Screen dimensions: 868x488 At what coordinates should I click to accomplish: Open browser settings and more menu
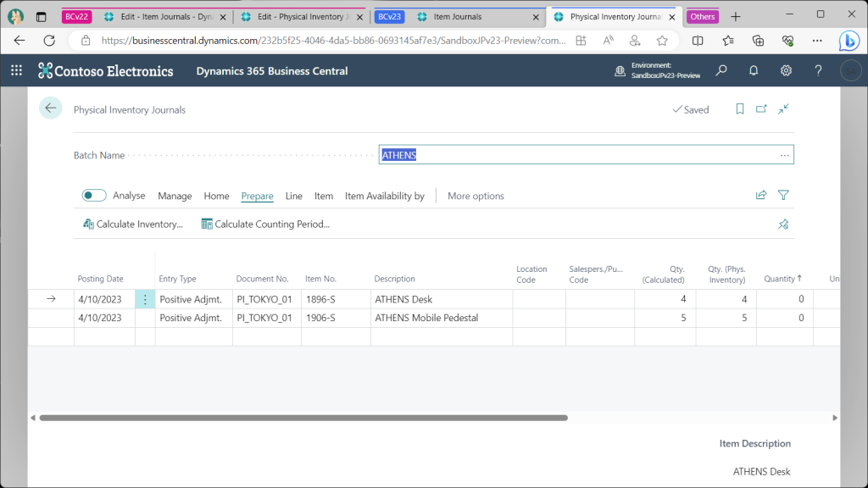pos(817,41)
